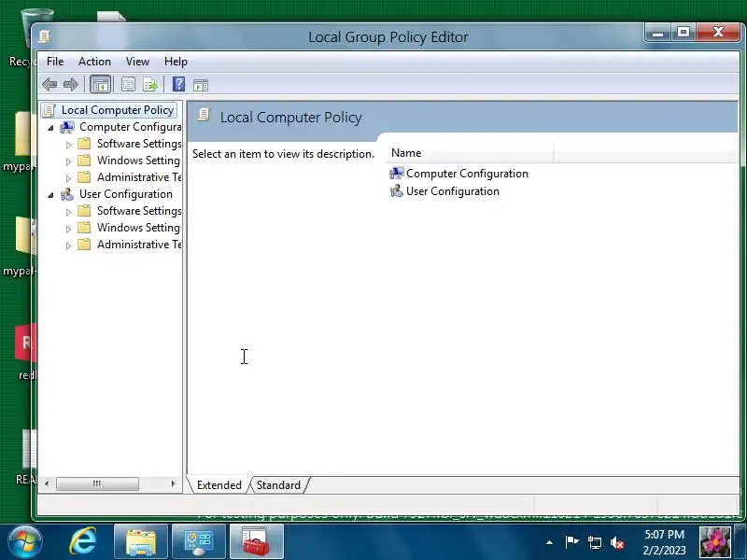Image resolution: width=747 pixels, height=560 pixels.
Task: Toggle Show/Hide Console Tree toolbar button
Action: 100,85
